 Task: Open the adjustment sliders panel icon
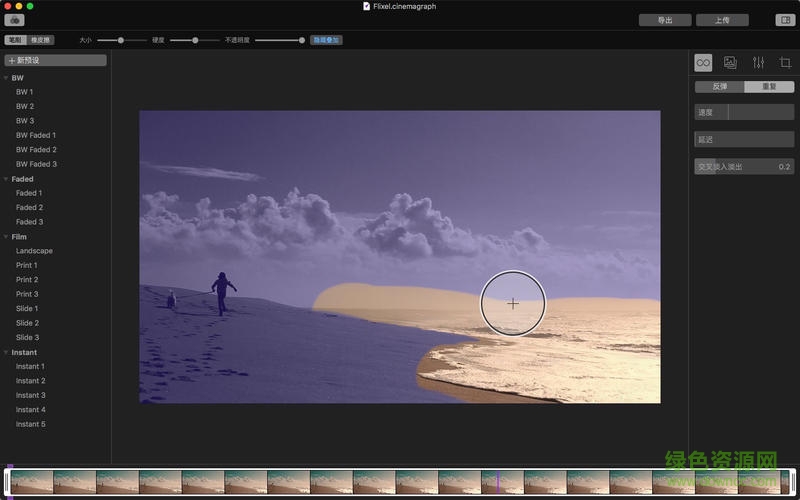(758, 62)
